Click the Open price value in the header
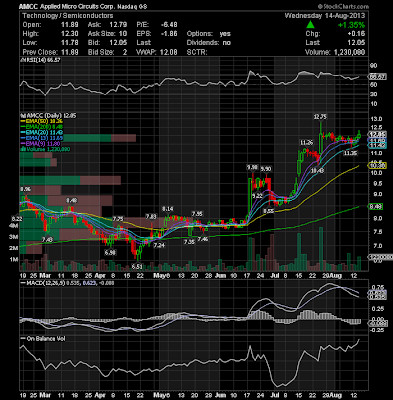The image size is (393, 400). click(x=70, y=25)
